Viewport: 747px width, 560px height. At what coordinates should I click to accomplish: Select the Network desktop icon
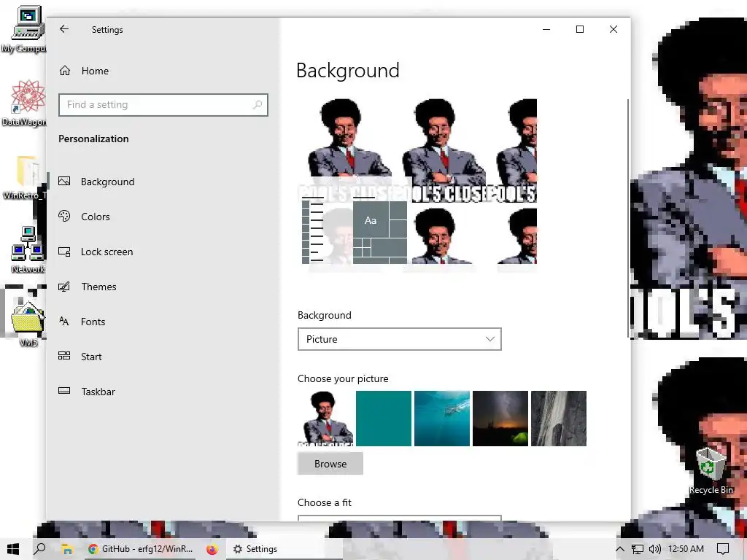coord(27,250)
